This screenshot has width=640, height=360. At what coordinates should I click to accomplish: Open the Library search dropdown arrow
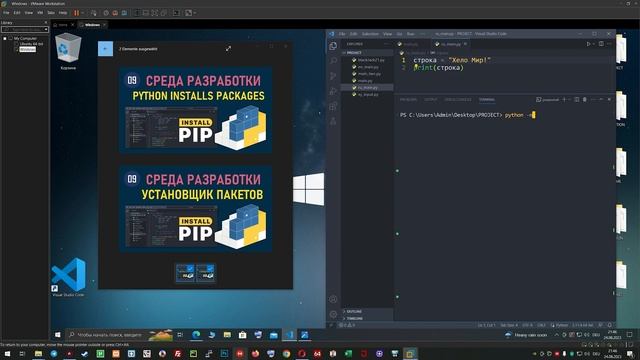tap(46, 29)
